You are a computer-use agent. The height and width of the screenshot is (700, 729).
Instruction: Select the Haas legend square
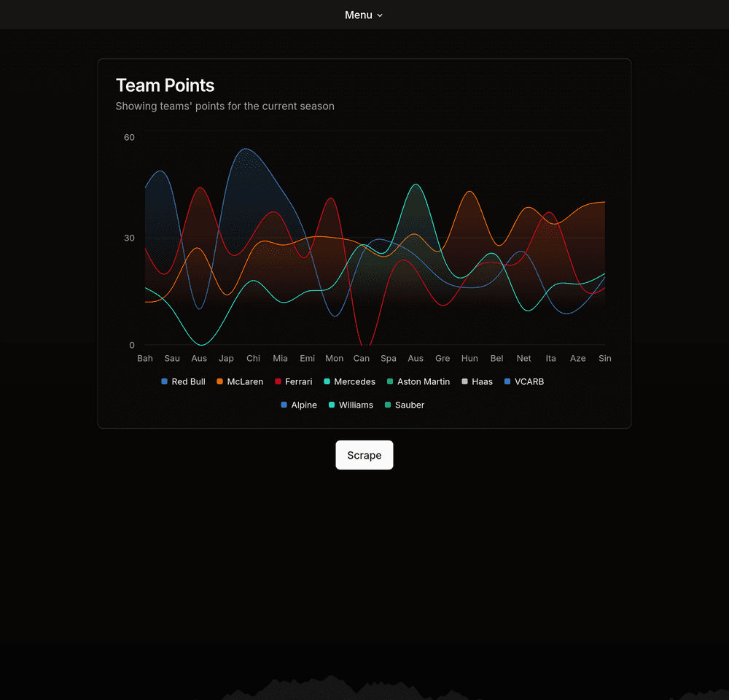464,381
